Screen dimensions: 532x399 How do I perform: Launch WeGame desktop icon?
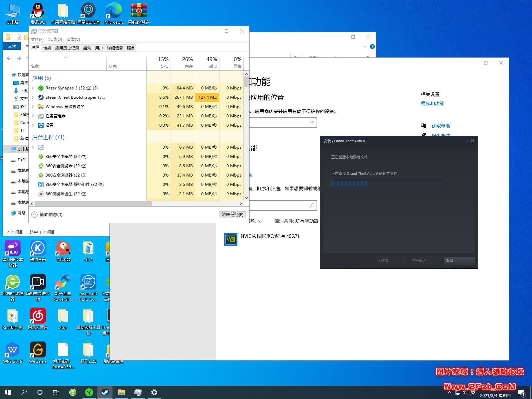coord(38,353)
